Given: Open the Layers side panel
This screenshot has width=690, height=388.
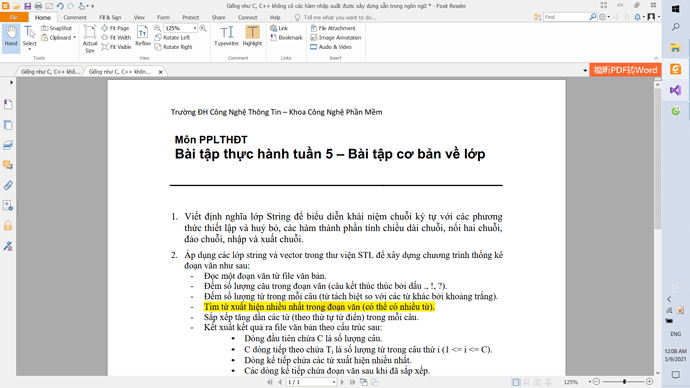Looking at the screenshot, I should click(x=8, y=145).
